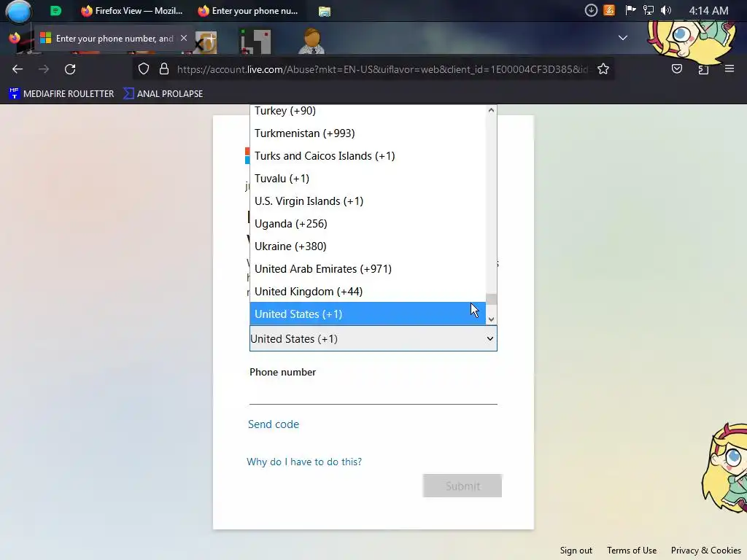The width and height of the screenshot is (747, 560).
Task: Open the extensions toolbar icon
Action: [x=703, y=69]
